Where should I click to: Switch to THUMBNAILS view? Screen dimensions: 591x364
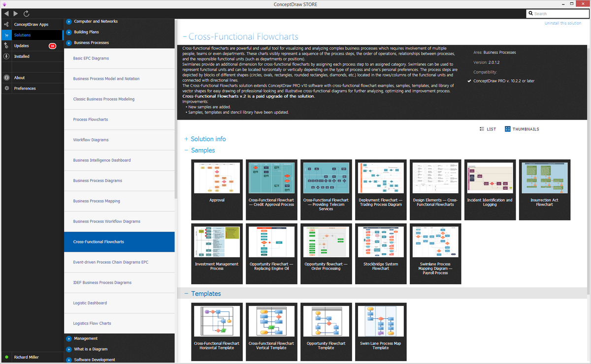(522, 129)
